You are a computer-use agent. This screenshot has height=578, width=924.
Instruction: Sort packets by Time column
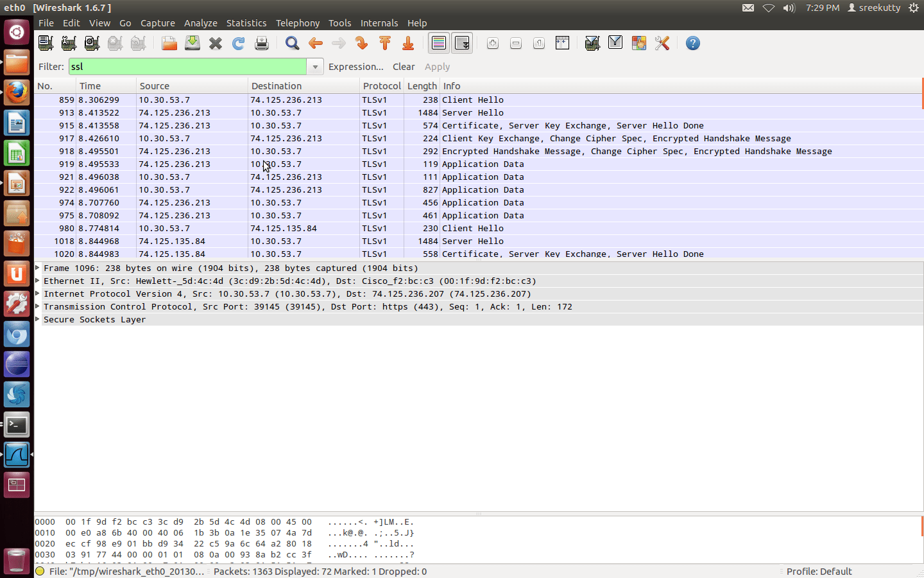(107, 86)
